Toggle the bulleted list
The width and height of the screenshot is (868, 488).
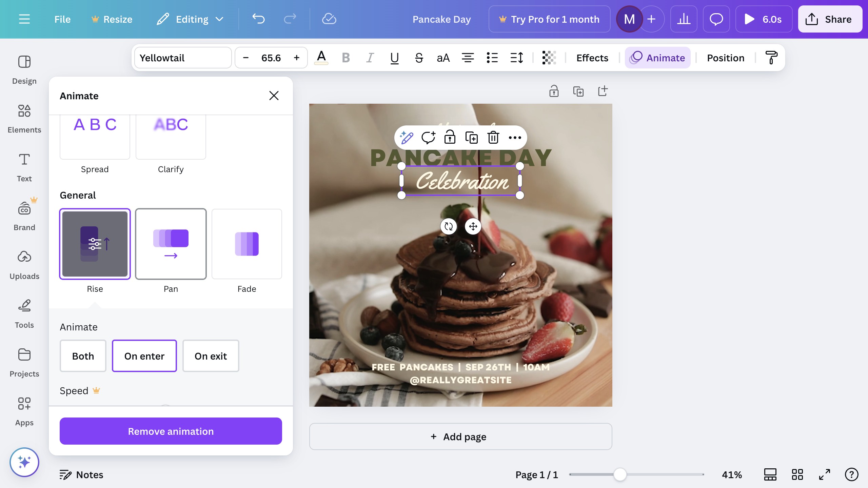[492, 58]
